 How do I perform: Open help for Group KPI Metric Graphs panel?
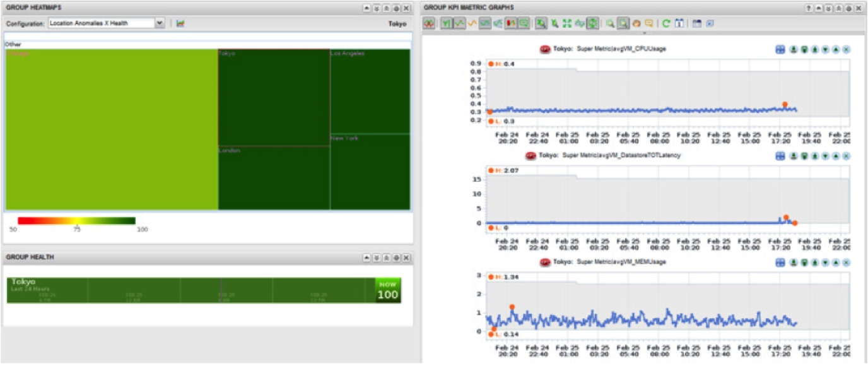(809, 8)
